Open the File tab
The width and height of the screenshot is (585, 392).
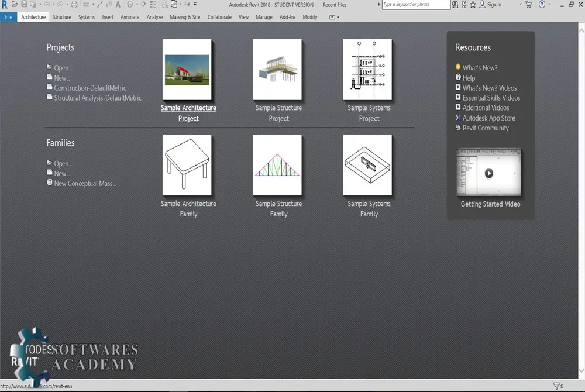(x=9, y=17)
